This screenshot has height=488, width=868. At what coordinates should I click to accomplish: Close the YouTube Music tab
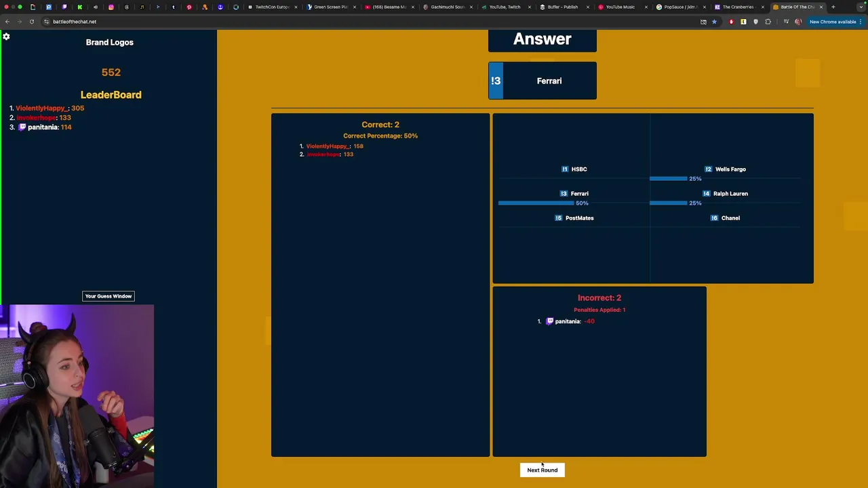click(x=646, y=7)
